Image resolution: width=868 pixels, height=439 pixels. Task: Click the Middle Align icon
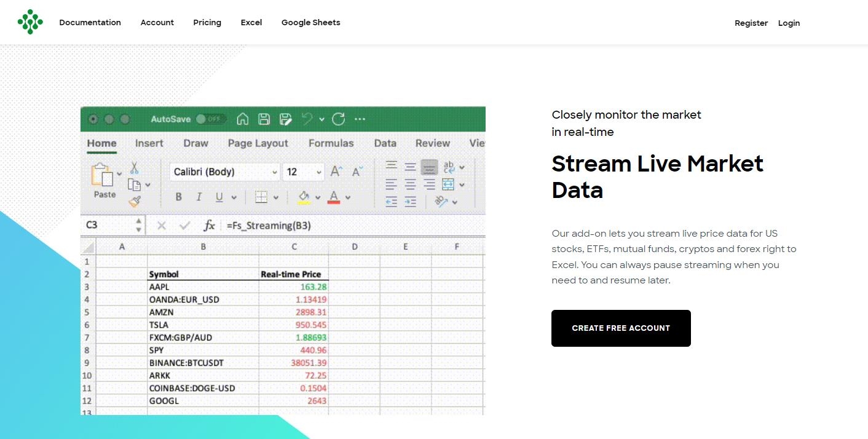click(410, 166)
